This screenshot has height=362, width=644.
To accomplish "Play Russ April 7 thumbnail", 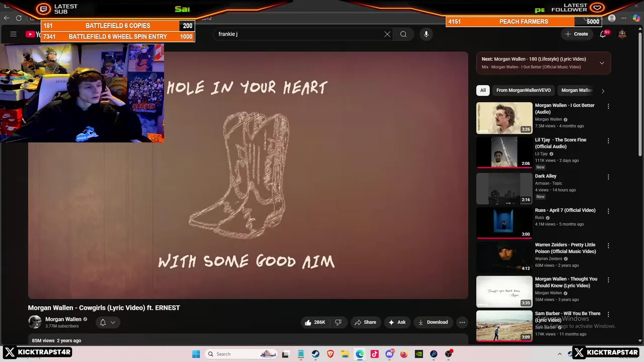I will point(504,223).
